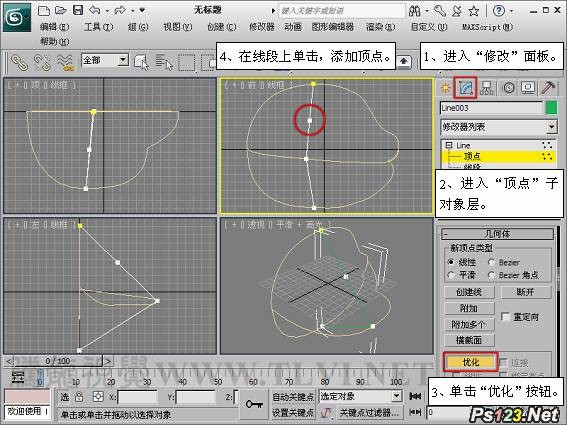Switch to the Create panel sun icon
Image resolution: width=567 pixels, height=425 pixels.
(x=446, y=88)
